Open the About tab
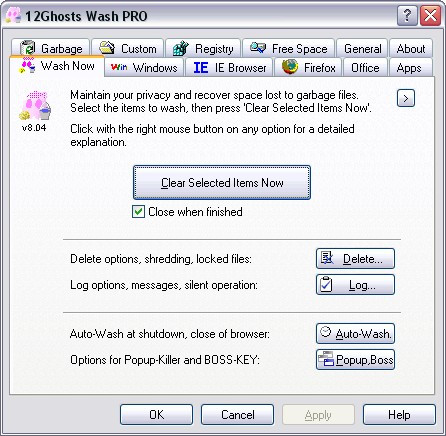 pyautogui.click(x=411, y=48)
